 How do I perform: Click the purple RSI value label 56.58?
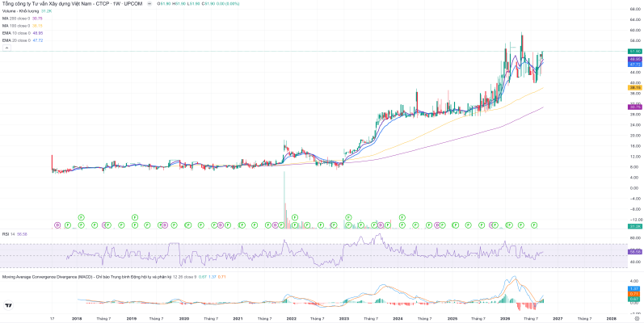point(635,251)
